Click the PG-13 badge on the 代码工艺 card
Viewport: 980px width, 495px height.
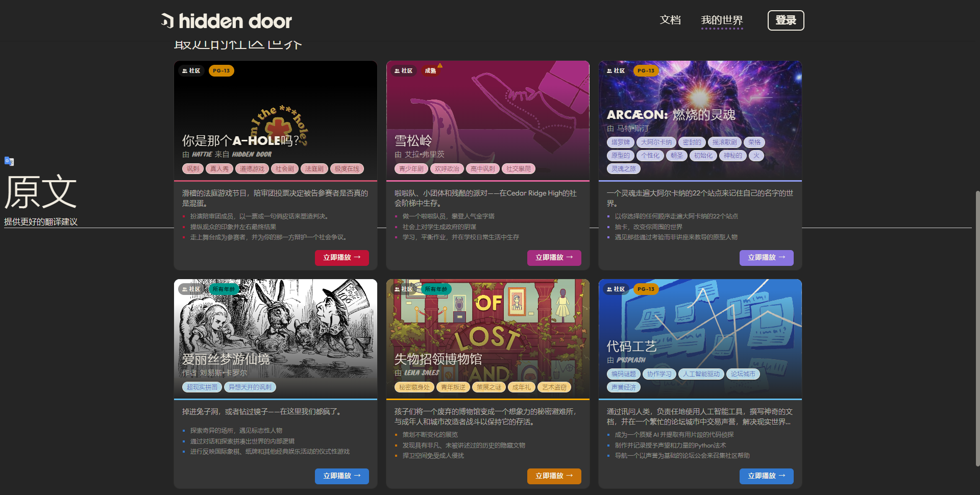point(646,289)
